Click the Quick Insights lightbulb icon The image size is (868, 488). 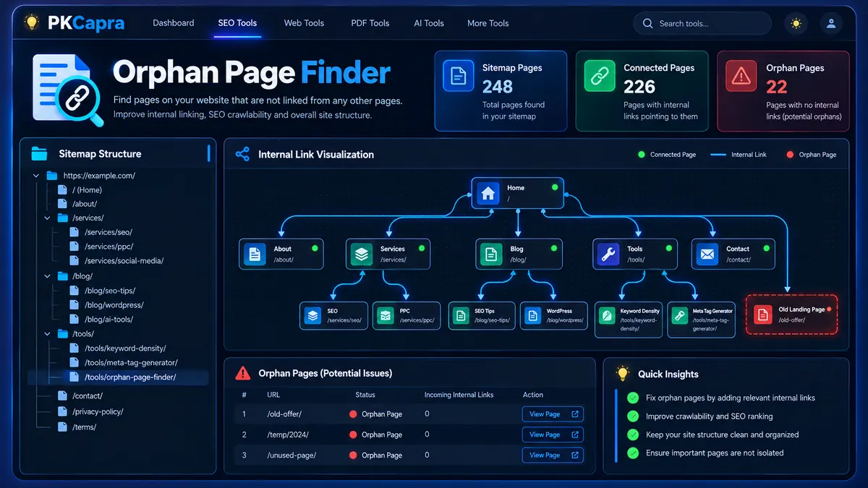pos(622,373)
